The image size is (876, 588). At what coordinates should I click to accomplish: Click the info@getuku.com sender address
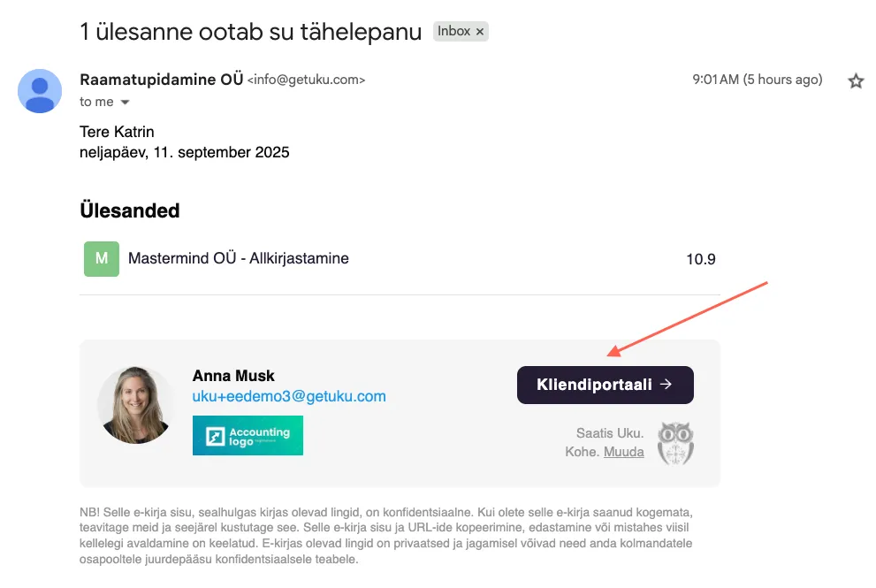click(x=306, y=80)
